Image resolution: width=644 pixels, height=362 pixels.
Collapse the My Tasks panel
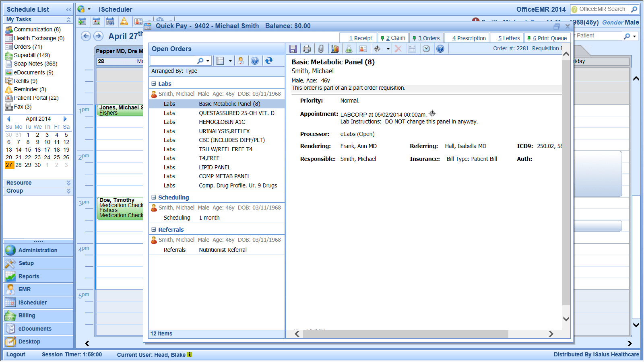[x=68, y=19]
